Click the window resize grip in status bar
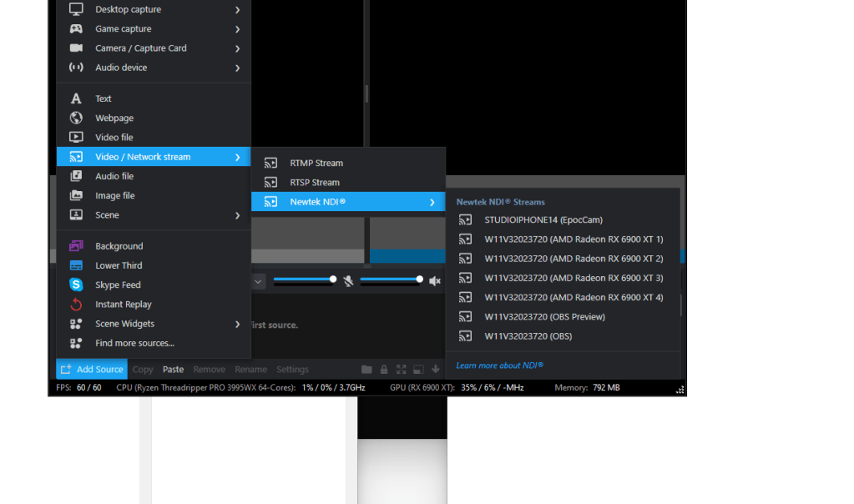854x504 pixels. (680, 390)
